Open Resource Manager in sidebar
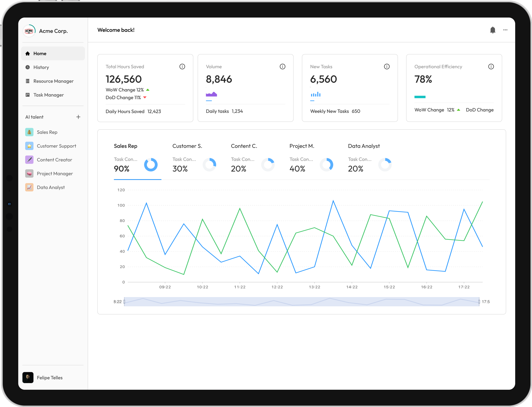This screenshot has width=532, height=407. pos(53,81)
